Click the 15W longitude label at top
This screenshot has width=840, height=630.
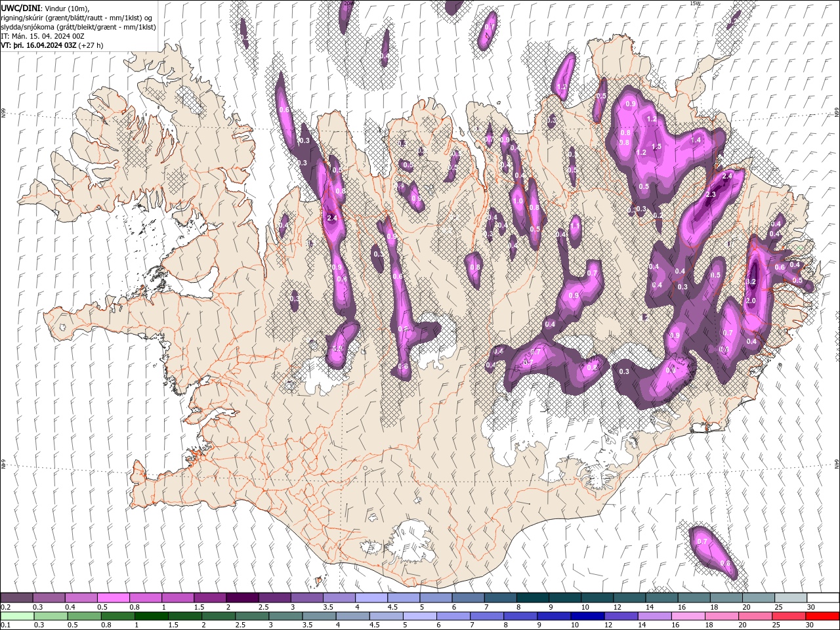click(x=694, y=3)
